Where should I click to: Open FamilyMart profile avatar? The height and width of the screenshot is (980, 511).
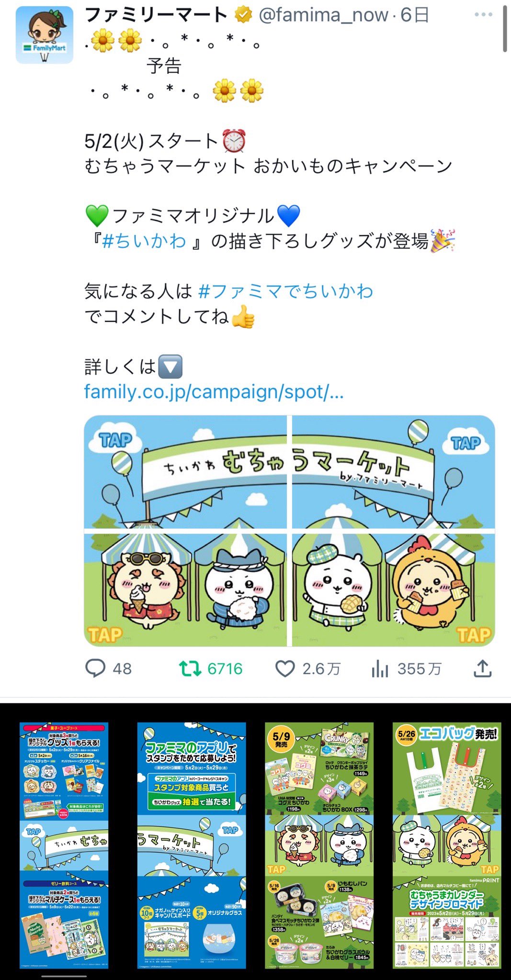45,35
